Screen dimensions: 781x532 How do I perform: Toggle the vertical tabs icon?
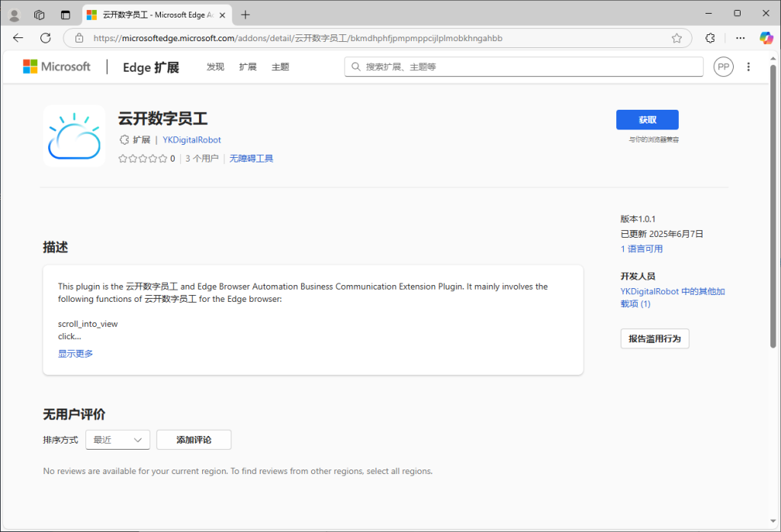click(66, 15)
